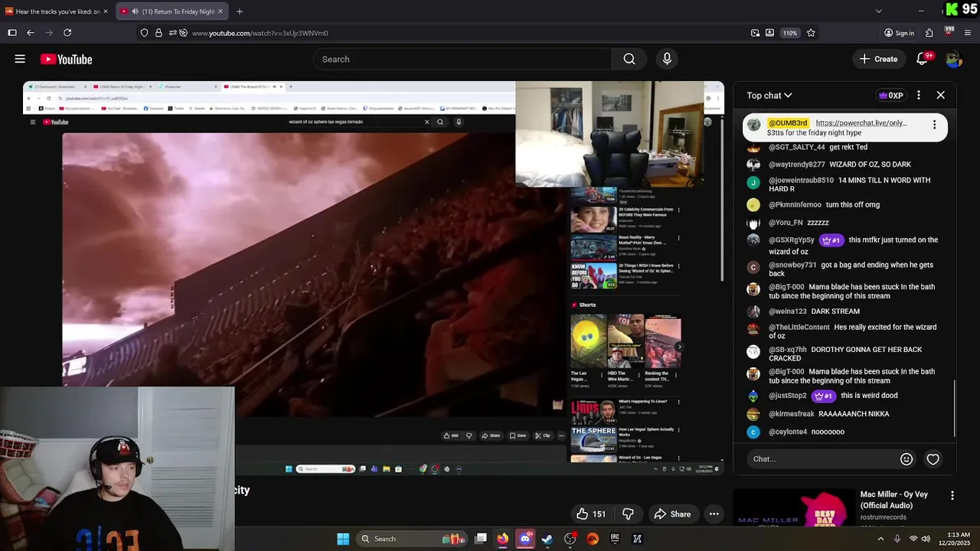Focus the YouTube search field
This screenshot has width=980, height=551.
[462, 59]
